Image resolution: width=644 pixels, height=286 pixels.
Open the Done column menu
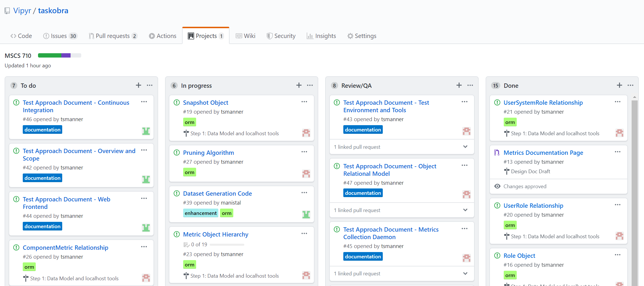pos(630,85)
